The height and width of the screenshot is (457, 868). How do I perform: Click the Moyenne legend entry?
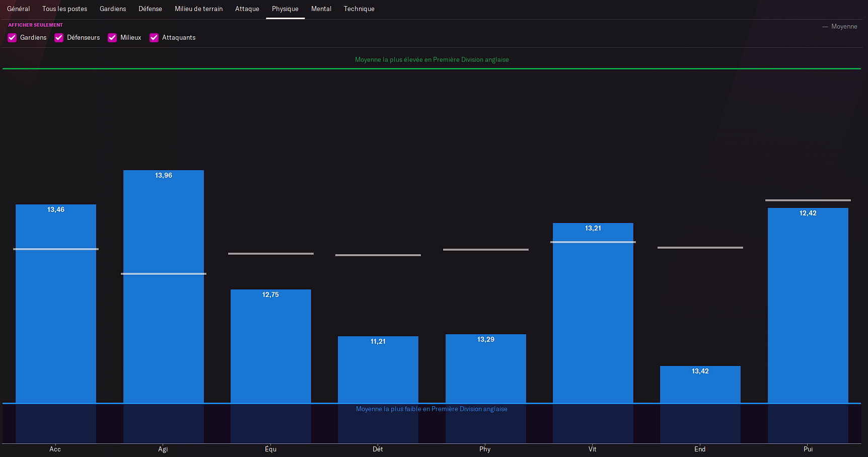(840, 27)
